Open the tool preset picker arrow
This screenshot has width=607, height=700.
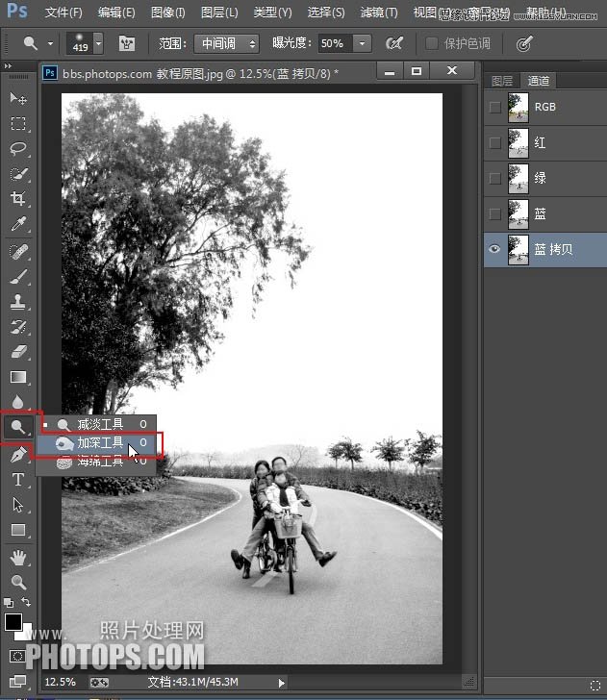[50, 44]
